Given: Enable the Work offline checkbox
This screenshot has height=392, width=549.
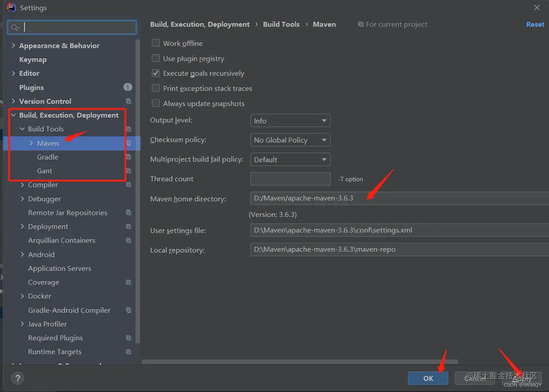Looking at the screenshot, I should coord(156,43).
